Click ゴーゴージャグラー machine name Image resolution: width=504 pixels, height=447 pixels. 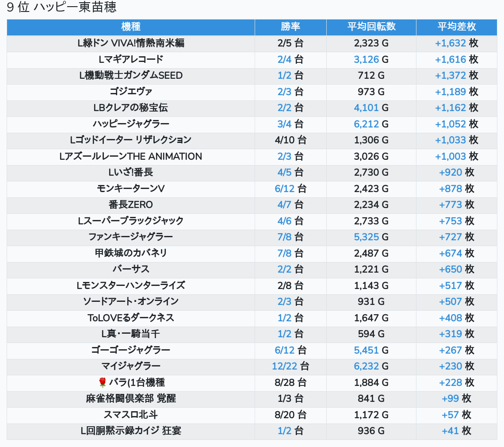tap(131, 350)
